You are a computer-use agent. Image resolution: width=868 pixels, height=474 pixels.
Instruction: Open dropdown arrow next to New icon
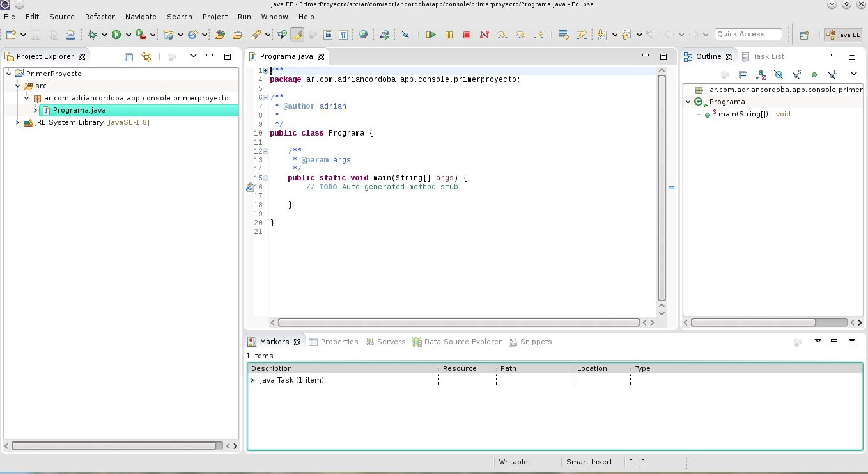point(23,35)
